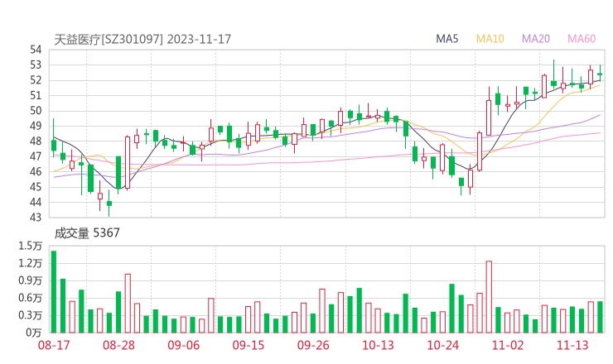Select the 08-28 date label
Viewport: 613px width, 364px height.
118,345
